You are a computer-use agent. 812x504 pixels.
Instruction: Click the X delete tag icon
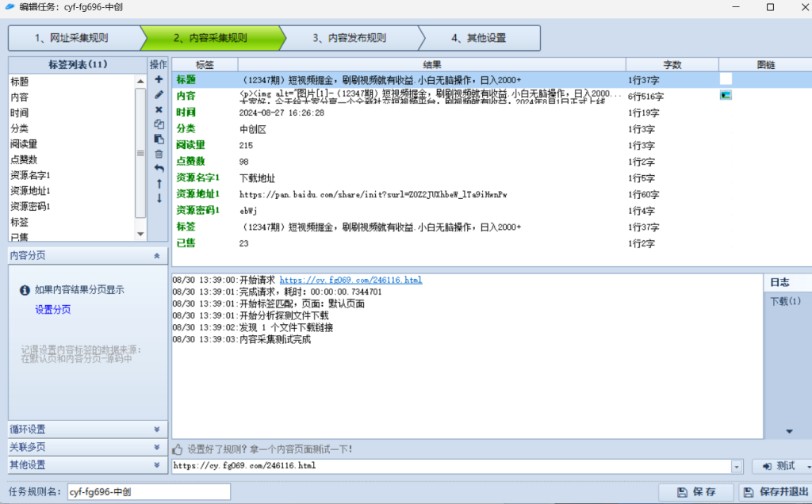(x=159, y=109)
